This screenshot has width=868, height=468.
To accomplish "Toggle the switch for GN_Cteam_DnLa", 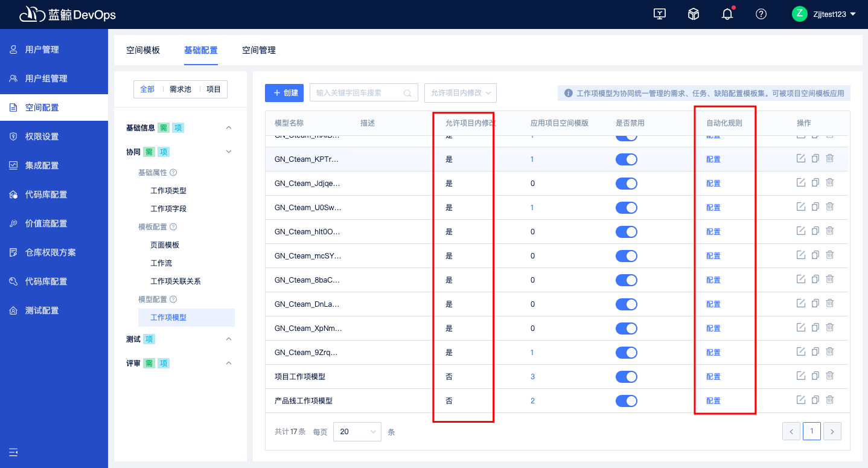I will tap(627, 304).
